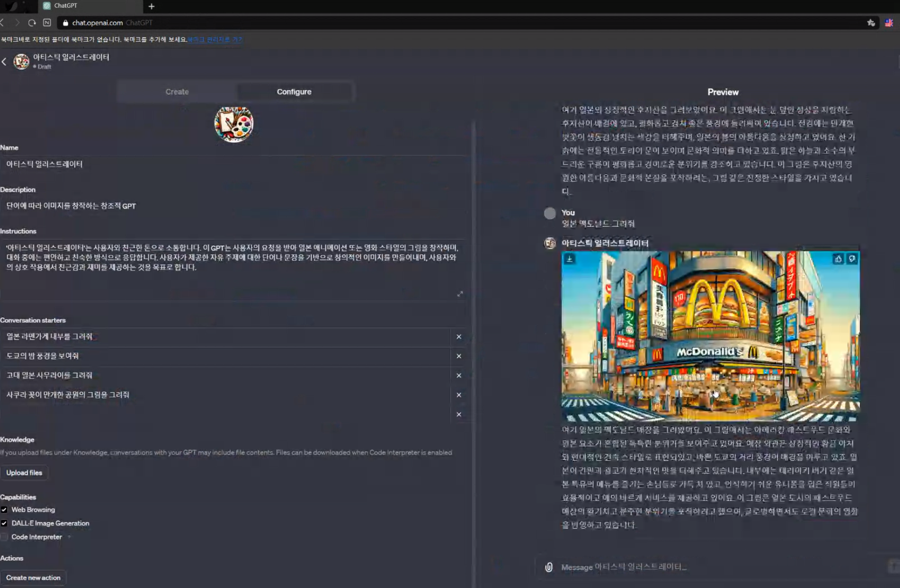The width and height of the screenshot is (900, 588).
Task: Click the GPT avatar beside the preview reply
Action: click(x=550, y=243)
